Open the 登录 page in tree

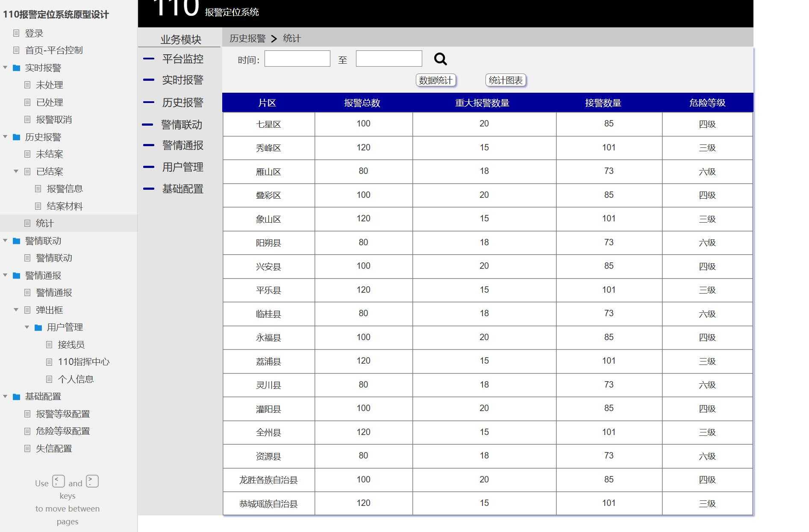click(x=34, y=33)
